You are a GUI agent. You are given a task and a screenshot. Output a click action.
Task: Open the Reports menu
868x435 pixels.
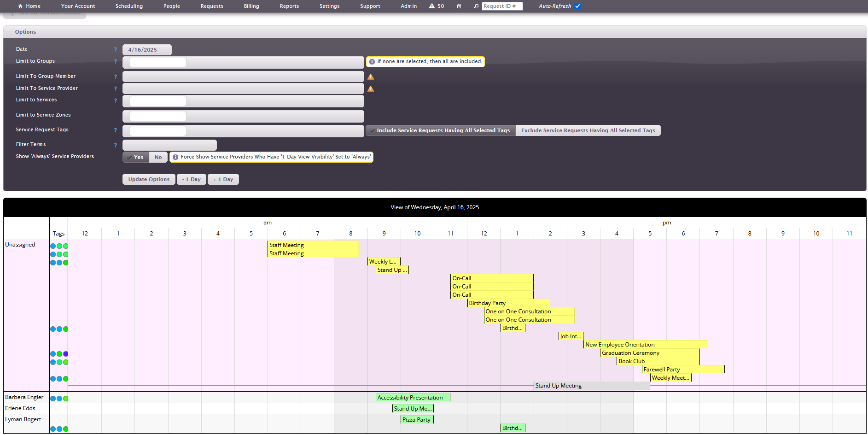tap(289, 6)
